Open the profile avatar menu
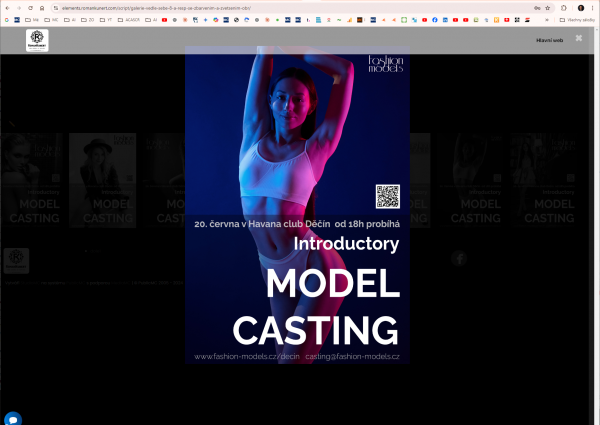600x425 pixels. click(581, 8)
